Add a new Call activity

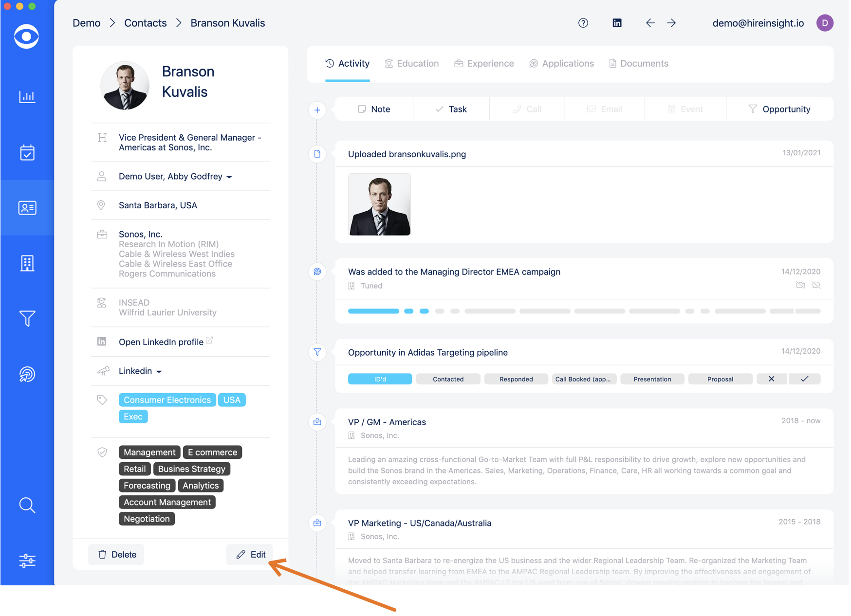click(x=527, y=109)
